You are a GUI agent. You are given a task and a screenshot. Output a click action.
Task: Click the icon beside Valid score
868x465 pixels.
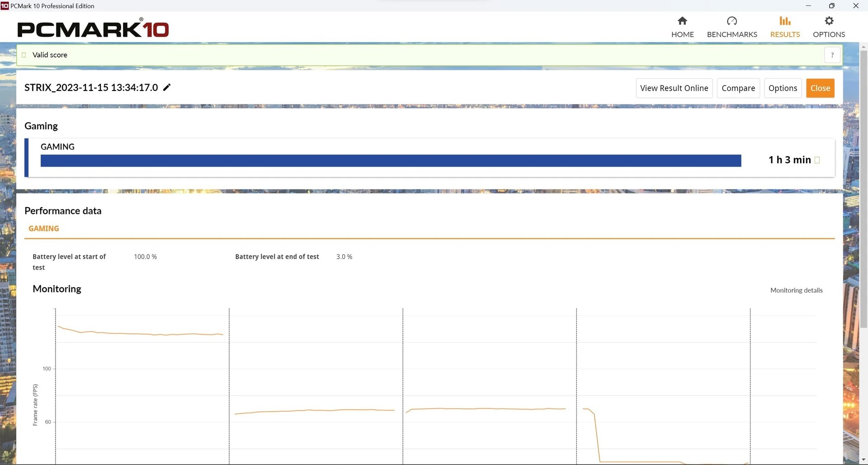click(24, 55)
